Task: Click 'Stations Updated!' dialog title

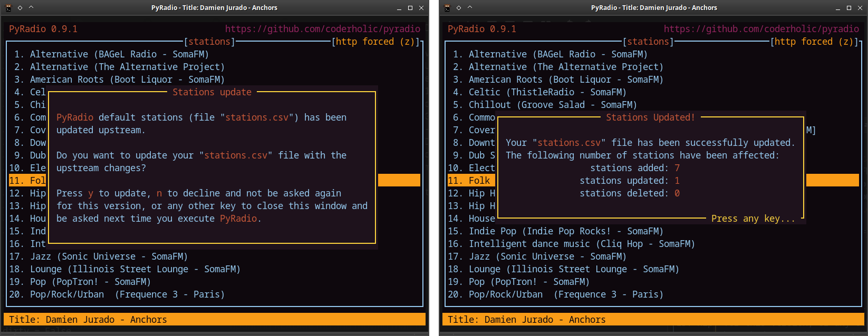Action: 650,117
